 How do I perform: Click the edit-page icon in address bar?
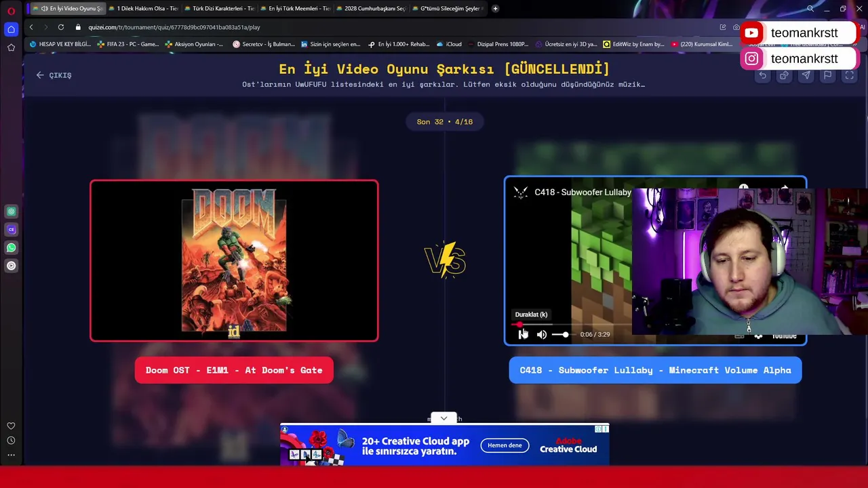point(723,27)
